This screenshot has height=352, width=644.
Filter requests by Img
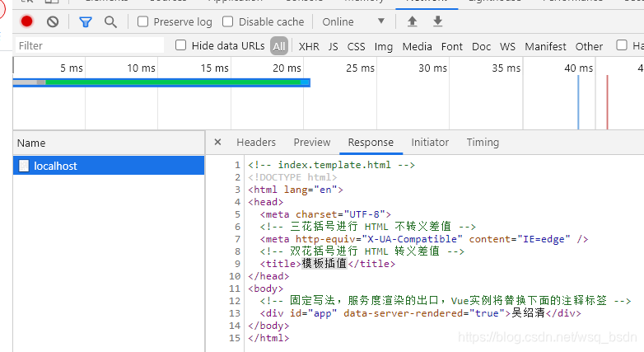[383, 47]
